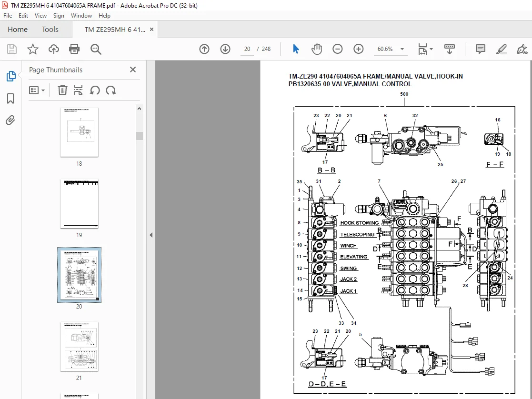Switch to the Home tab
Image resolution: width=532 pixels, height=399 pixels.
[18, 30]
